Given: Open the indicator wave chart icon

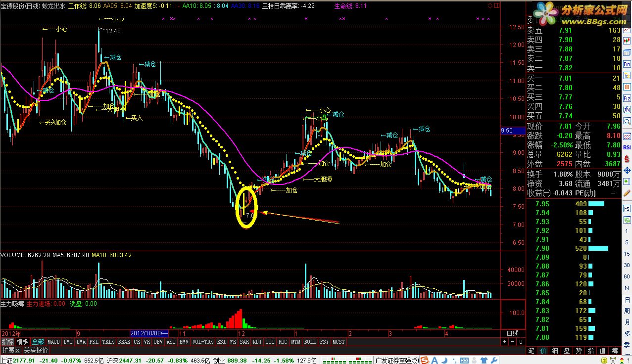Looking at the screenshot, I should pos(627,136).
